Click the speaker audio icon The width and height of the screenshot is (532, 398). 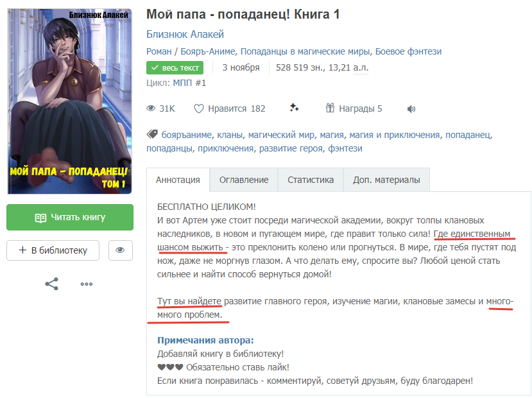click(x=411, y=109)
